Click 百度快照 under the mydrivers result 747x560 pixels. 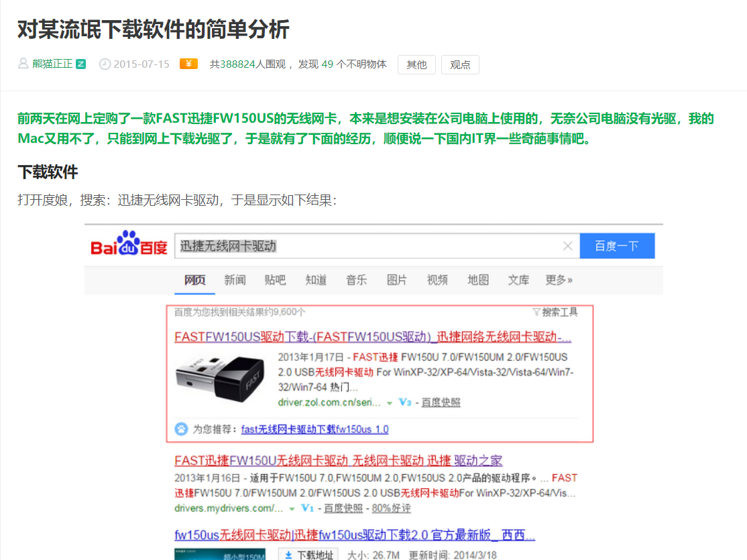(343, 508)
